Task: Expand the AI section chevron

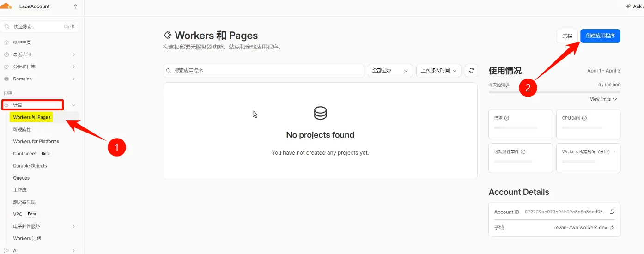Action: 74,250
